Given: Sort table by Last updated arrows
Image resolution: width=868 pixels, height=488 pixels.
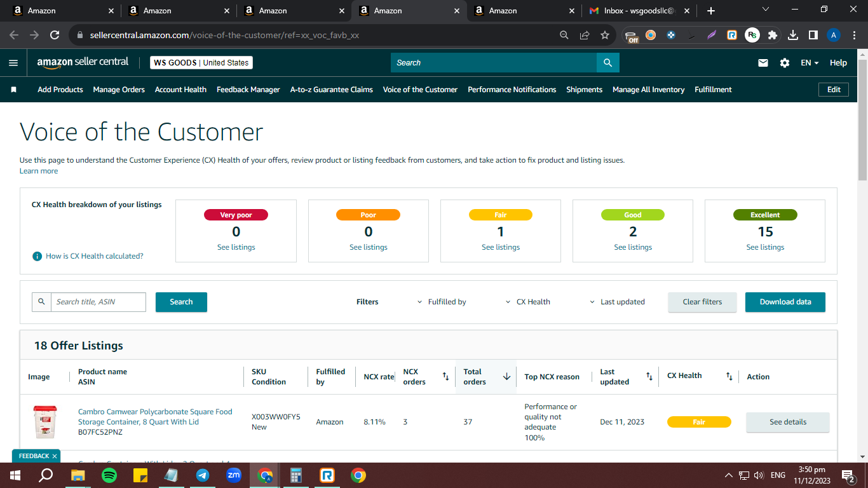Looking at the screenshot, I should [649, 377].
